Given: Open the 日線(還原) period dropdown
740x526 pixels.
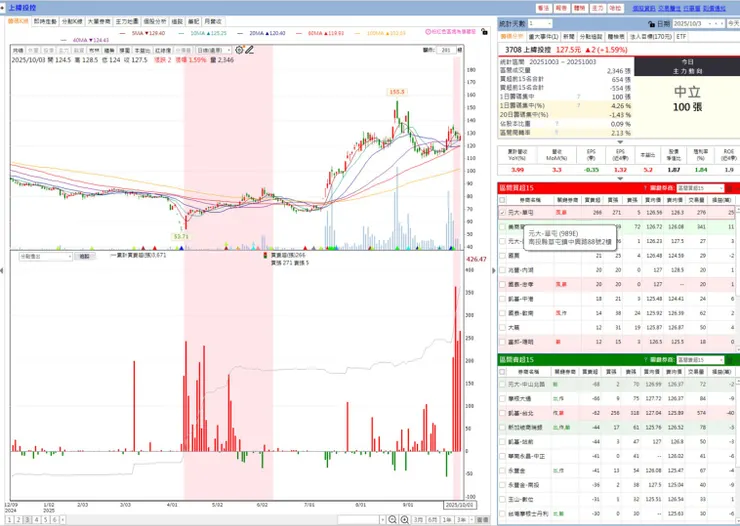Looking at the screenshot, I should [x=214, y=50].
